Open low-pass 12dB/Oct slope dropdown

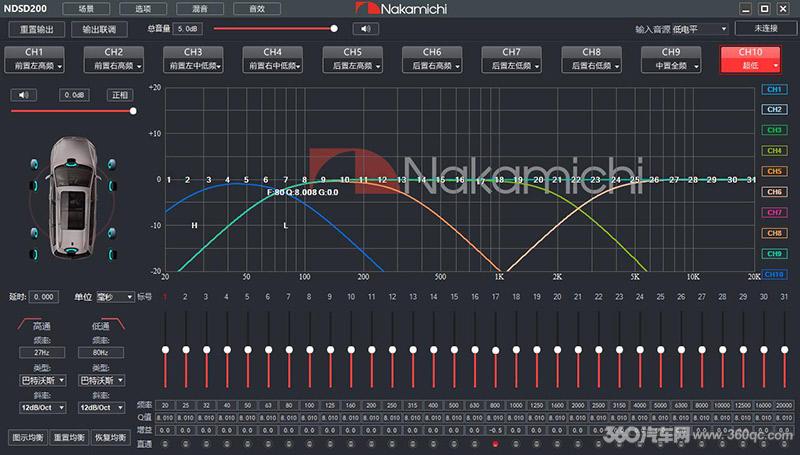pyautogui.click(x=101, y=408)
